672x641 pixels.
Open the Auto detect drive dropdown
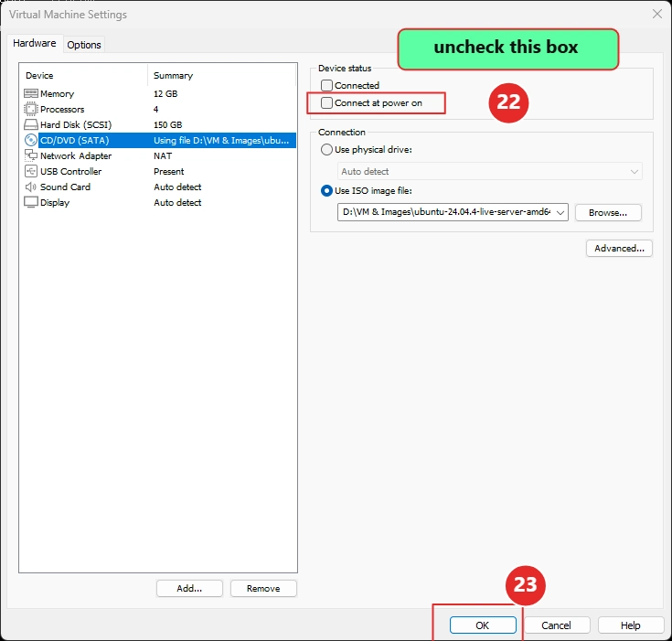coord(489,172)
